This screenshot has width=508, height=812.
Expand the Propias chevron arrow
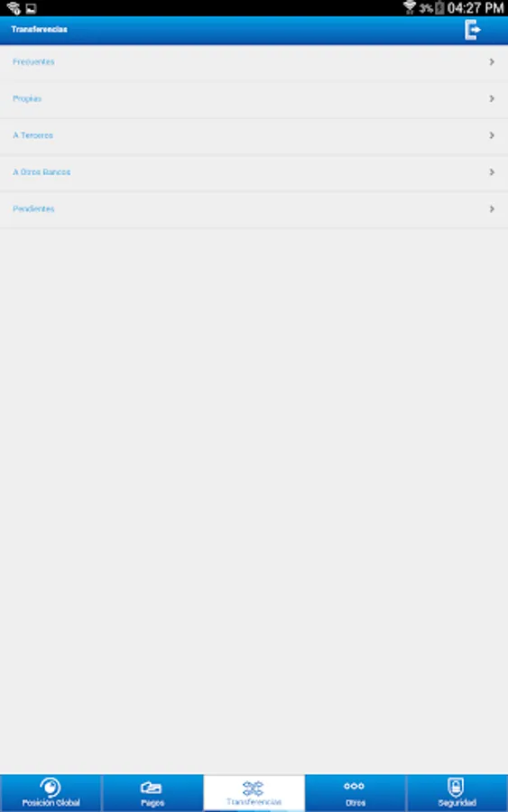pos(492,98)
